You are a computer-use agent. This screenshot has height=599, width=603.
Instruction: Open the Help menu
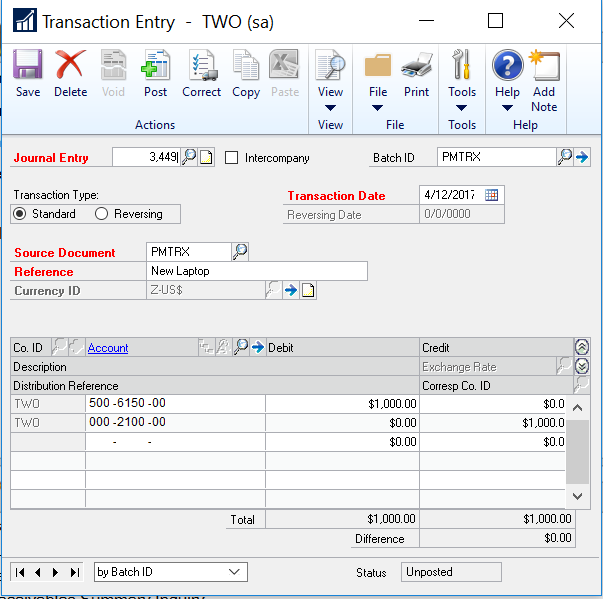[507, 80]
